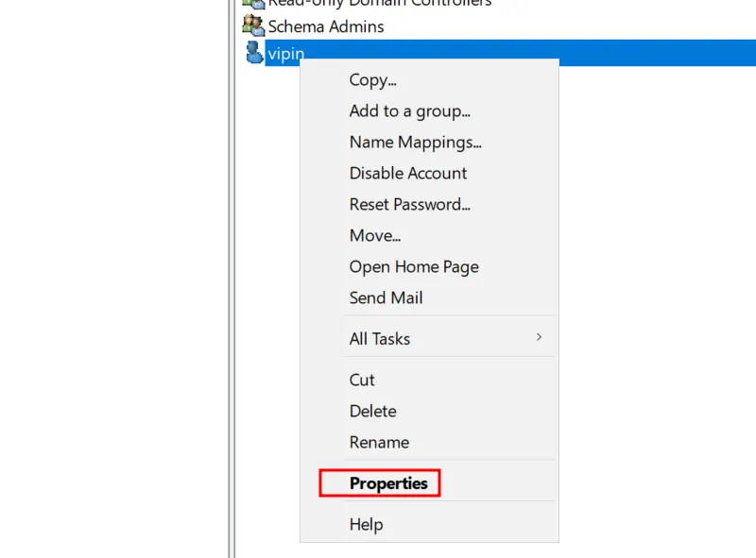
Task: Open vipin's home page
Action: [x=414, y=266]
